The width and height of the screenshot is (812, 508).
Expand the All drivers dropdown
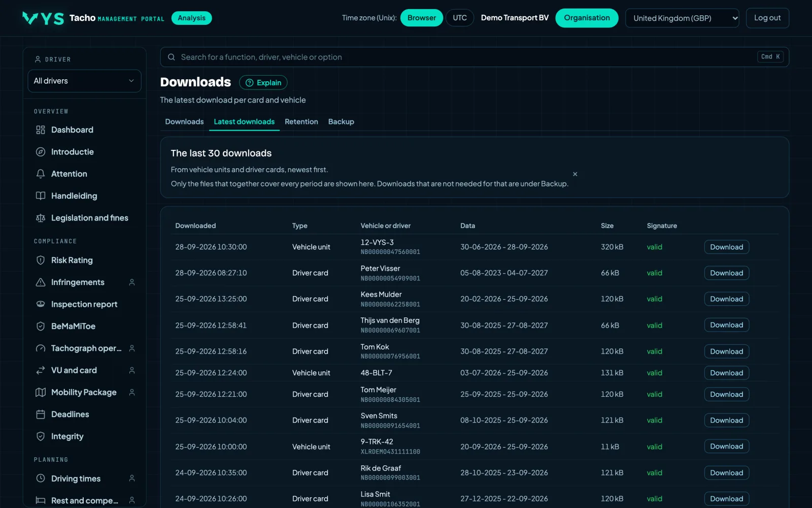[x=84, y=81]
